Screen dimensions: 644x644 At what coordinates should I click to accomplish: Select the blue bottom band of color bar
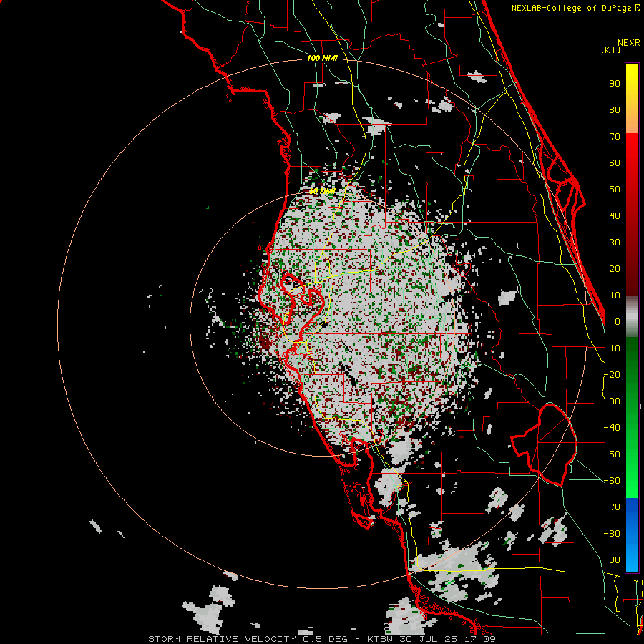tap(632, 535)
